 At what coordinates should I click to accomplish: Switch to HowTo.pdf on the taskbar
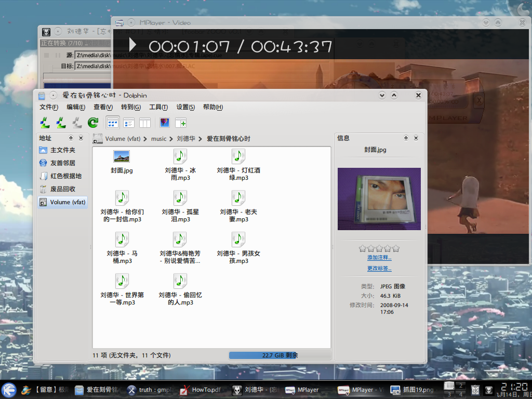(x=202, y=390)
